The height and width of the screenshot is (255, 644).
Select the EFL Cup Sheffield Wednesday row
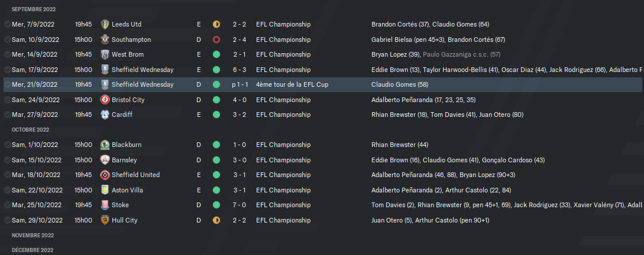[322, 84]
